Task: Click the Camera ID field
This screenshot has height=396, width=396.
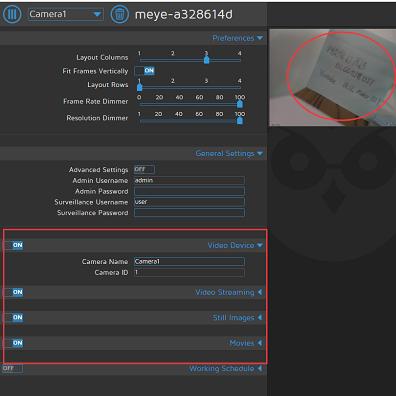Action: pos(189,273)
